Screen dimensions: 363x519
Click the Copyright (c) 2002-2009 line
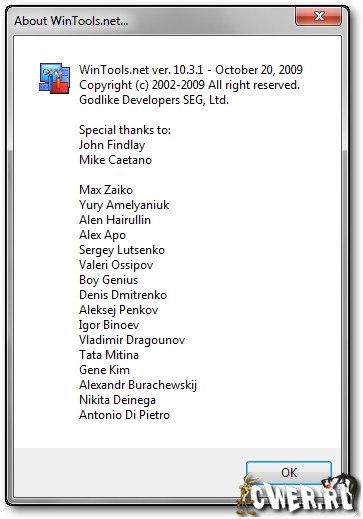pos(189,85)
